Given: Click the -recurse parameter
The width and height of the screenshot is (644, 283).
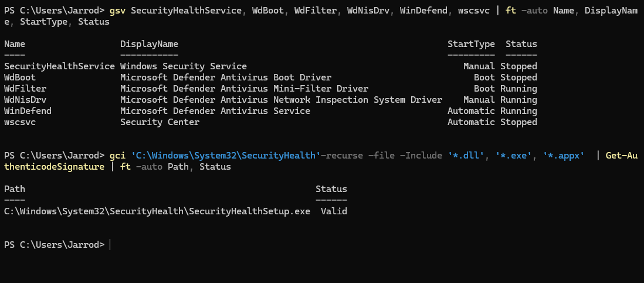Looking at the screenshot, I should point(342,156).
